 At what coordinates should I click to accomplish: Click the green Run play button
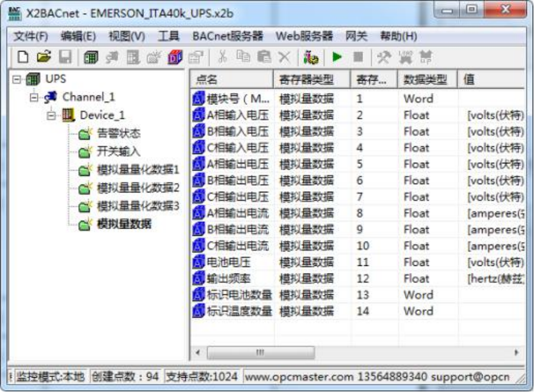coord(337,57)
